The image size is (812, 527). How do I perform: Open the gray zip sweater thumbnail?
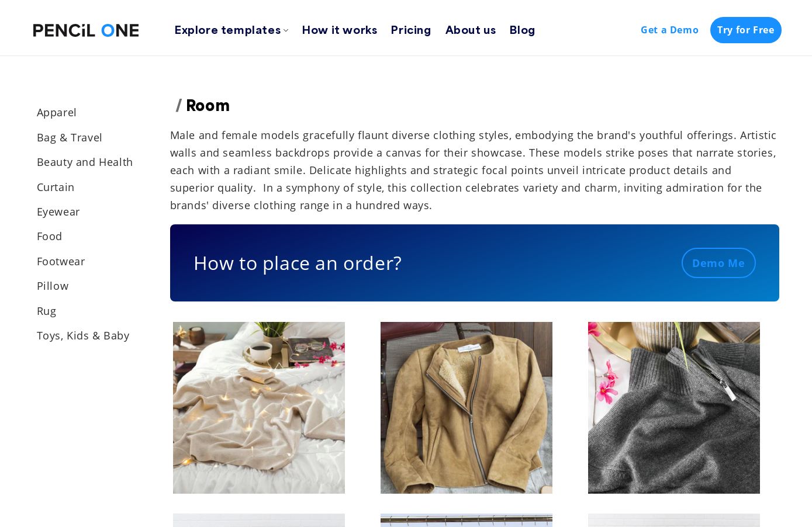674,408
